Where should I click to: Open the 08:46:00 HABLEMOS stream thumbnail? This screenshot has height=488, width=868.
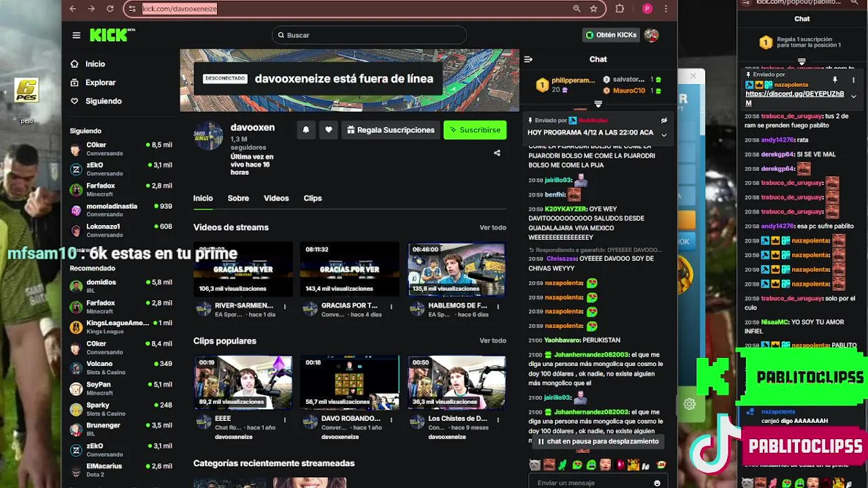(456, 269)
